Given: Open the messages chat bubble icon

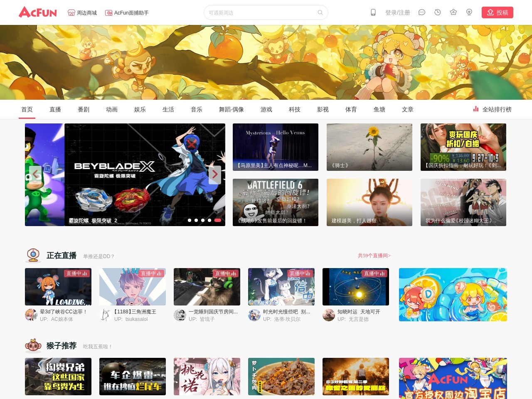Looking at the screenshot, I should (421, 12).
